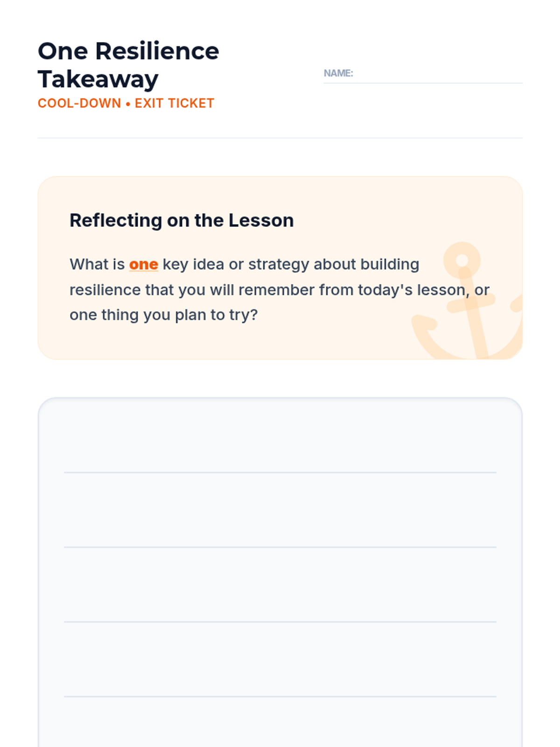
Task: Click the first writing line of response box
Action: (x=280, y=472)
